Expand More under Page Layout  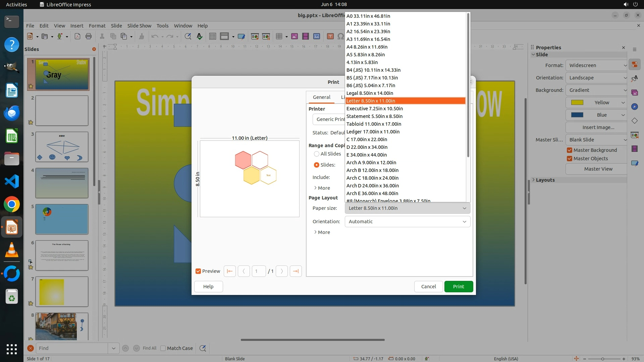pyautogui.click(x=322, y=232)
